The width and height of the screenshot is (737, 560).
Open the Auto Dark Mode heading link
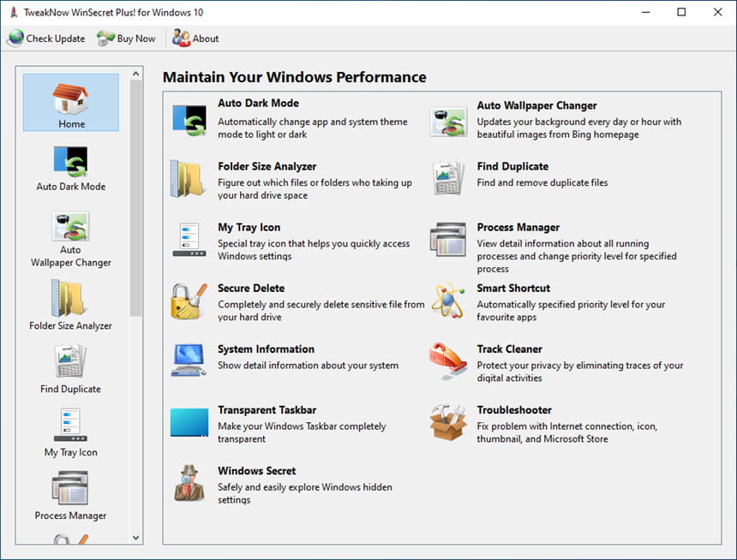(258, 103)
